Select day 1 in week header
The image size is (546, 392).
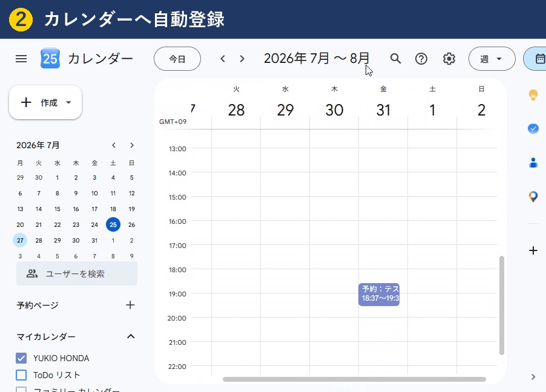tap(432, 110)
